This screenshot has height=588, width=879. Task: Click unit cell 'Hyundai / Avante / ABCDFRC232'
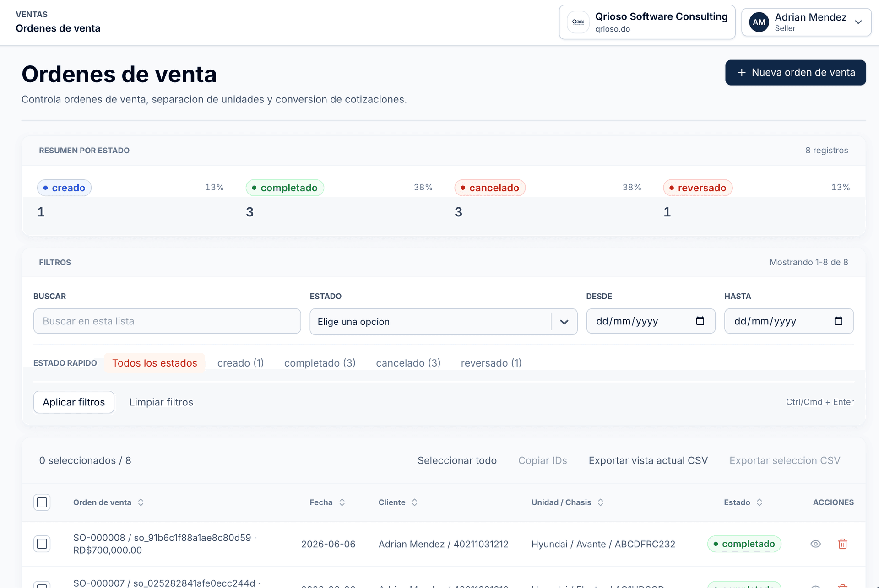click(x=603, y=544)
